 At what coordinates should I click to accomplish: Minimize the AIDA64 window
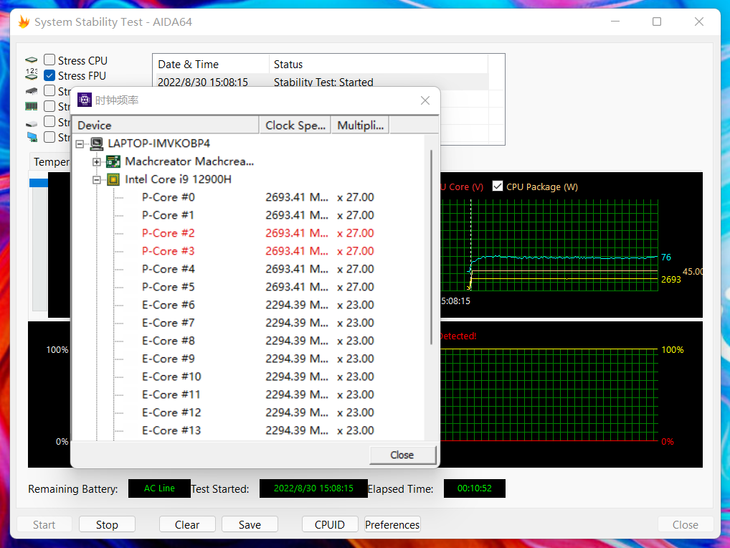(615, 21)
